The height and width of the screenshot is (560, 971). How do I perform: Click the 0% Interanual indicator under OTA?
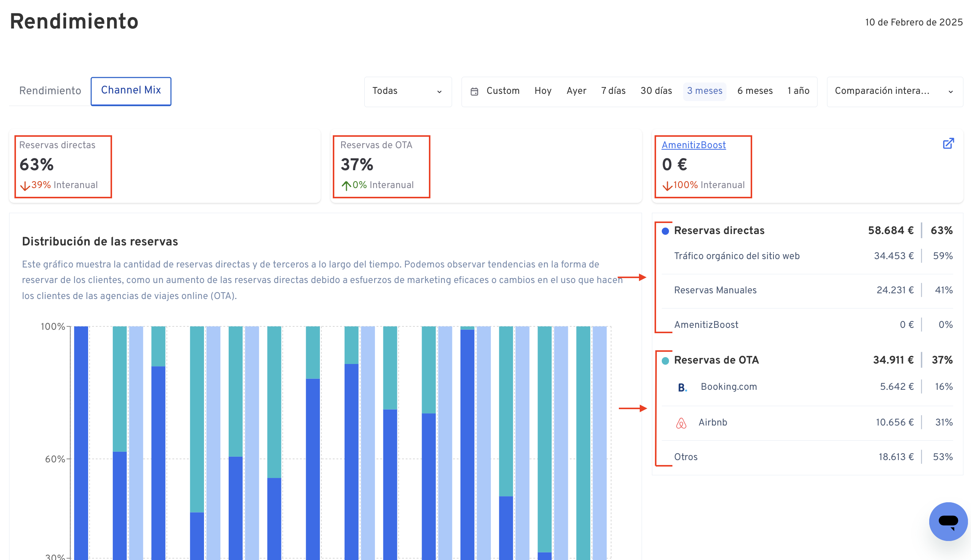[x=377, y=185]
